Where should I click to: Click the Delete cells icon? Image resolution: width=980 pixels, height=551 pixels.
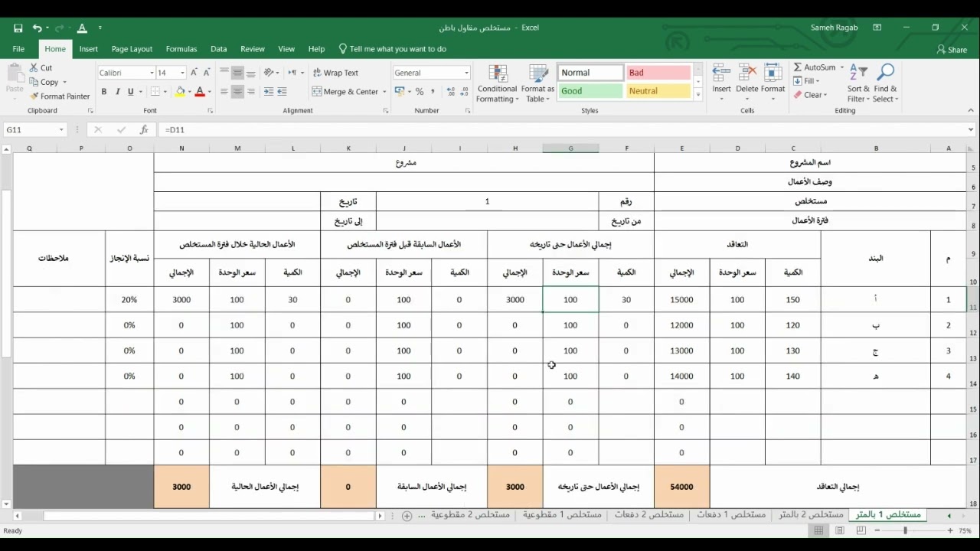pos(747,73)
